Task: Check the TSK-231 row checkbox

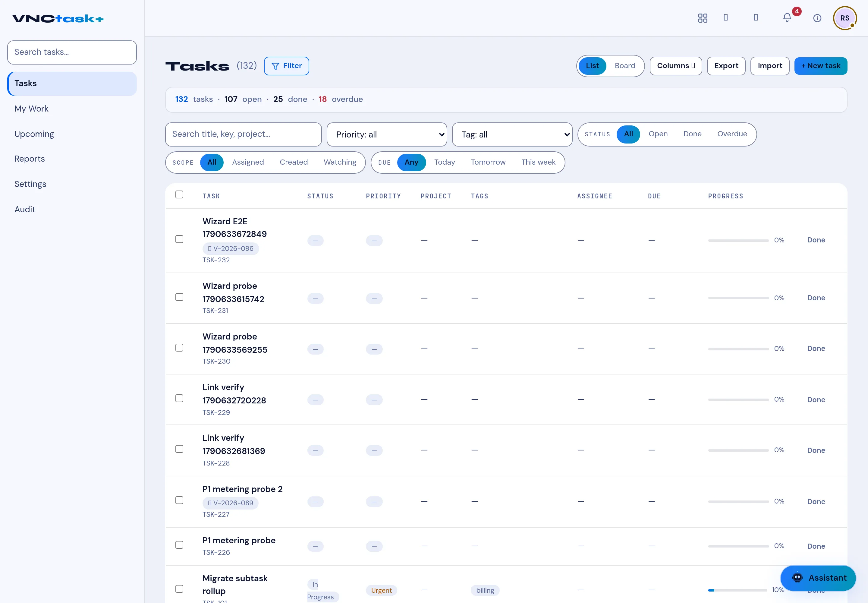Action: (179, 297)
